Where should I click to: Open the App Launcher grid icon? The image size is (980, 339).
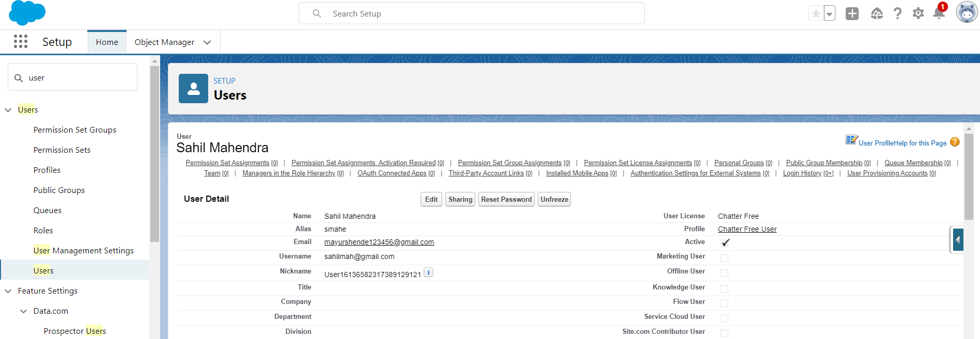click(x=21, y=41)
